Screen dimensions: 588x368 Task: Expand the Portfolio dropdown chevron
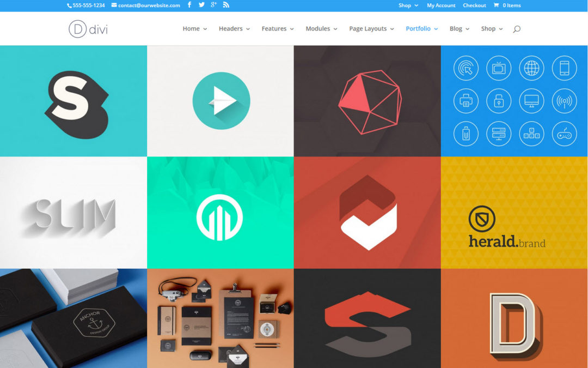tap(436, 29)
